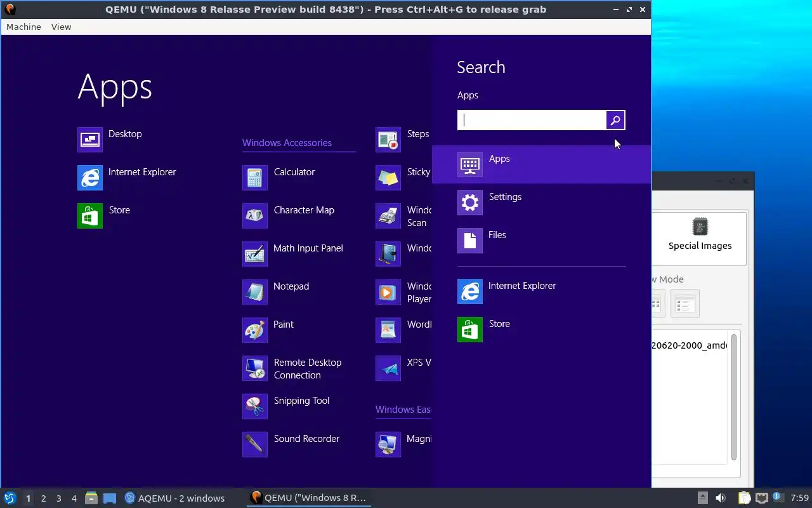Open Remote Desktop Connection icon
Viewport: 812px width, 508px height.
[255, 368]
